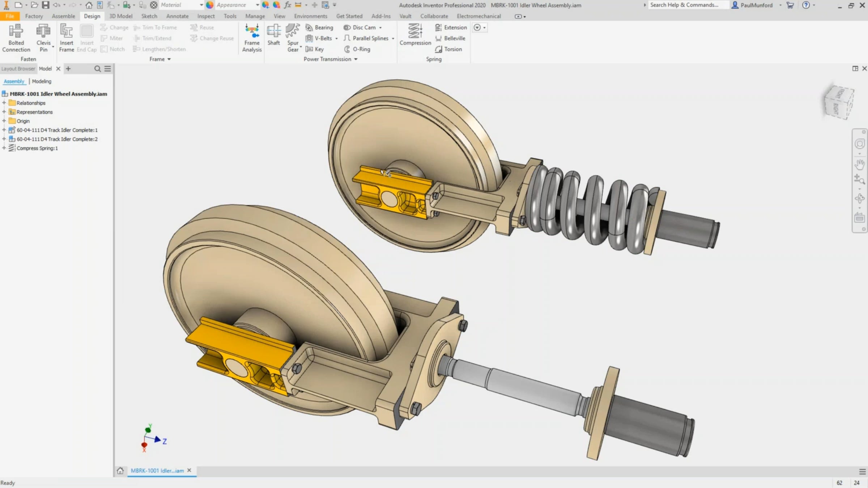
Task: Select the Pan hand tool in navigation bar
Action: click(x=860, y=164)
